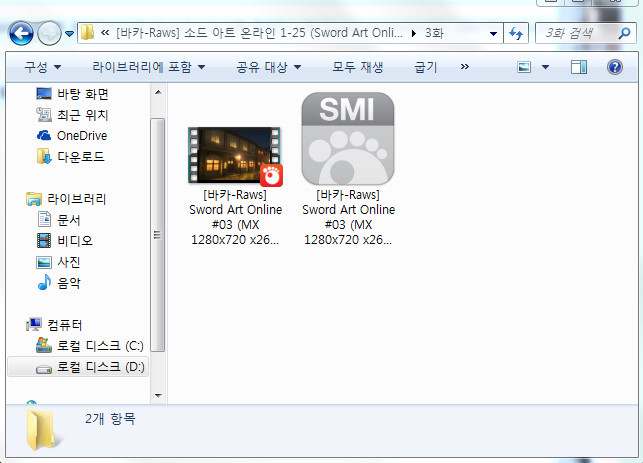Show hidden breadcrumb levels via « chevron
643x463 pixels.
(x=105, y=33)
